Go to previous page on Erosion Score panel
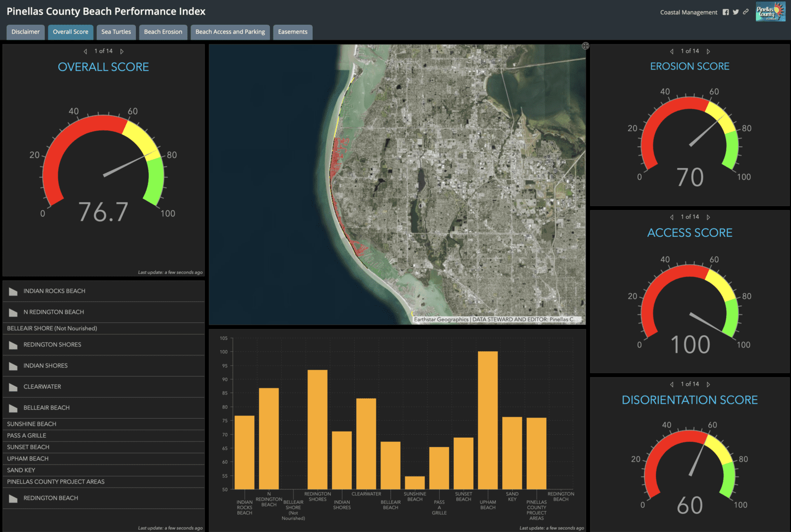The image size is (791, 532). click(x=672, y=51)
